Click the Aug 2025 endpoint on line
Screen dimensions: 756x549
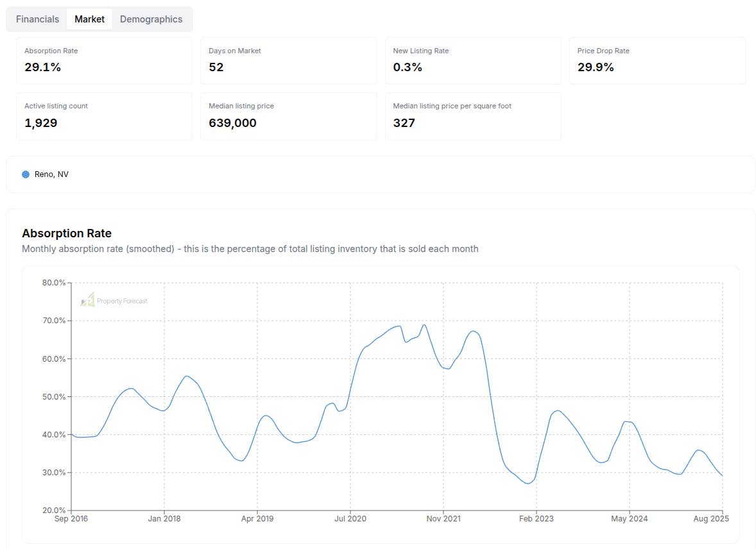tap(722, 475)
